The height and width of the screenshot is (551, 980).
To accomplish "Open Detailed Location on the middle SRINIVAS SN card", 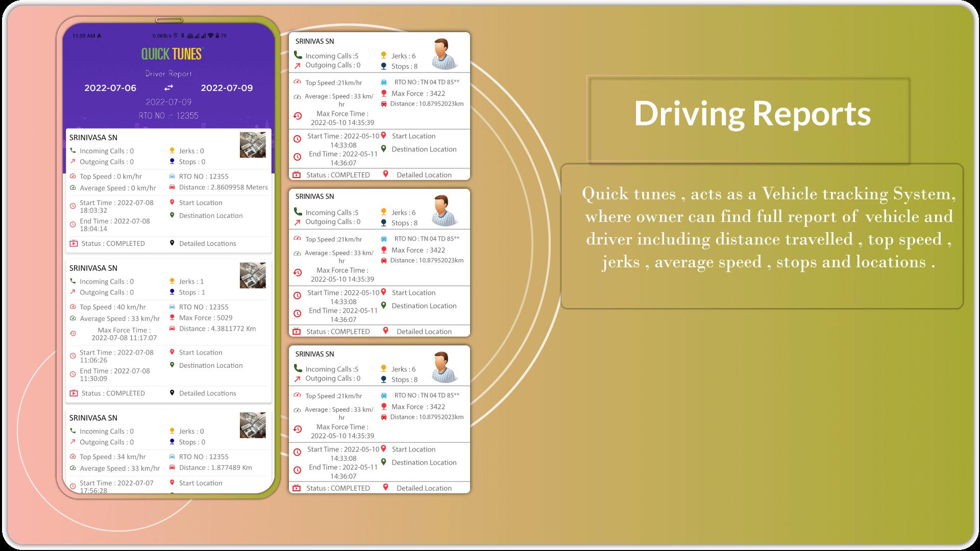I will pos(424,332).
